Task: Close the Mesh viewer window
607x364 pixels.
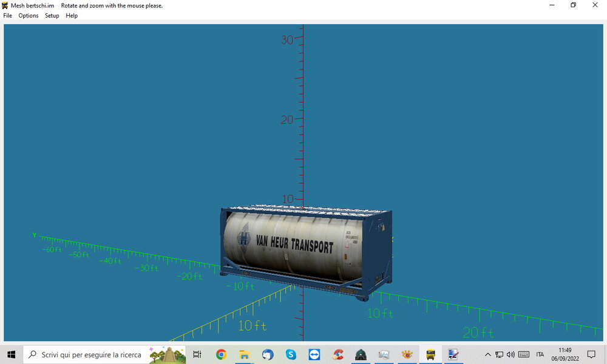Action: coord(595,5)
